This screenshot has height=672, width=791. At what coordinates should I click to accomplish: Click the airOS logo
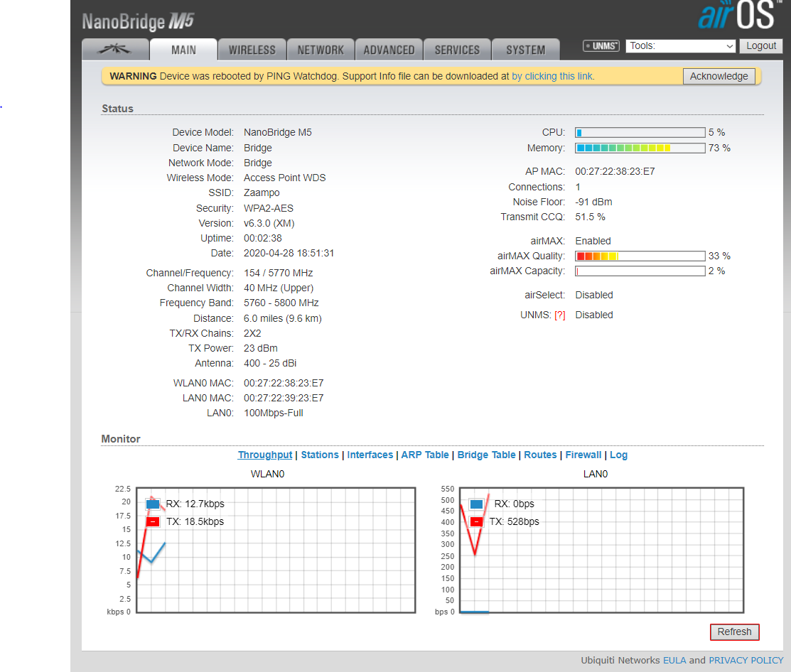point(738,15)
